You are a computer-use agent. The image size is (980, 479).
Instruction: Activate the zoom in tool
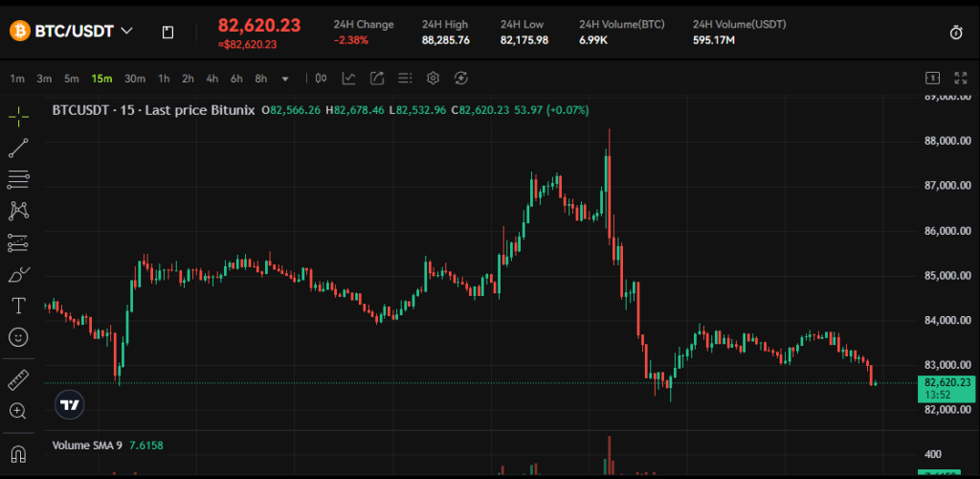pyautogui.click(x=18, y=411)
